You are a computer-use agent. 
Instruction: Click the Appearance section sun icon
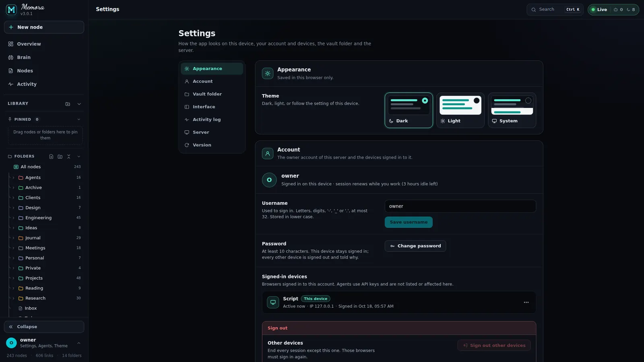point(268,73)
